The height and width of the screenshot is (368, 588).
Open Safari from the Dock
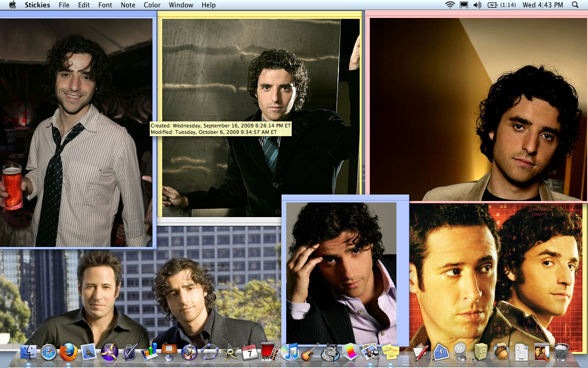point(48,352)
